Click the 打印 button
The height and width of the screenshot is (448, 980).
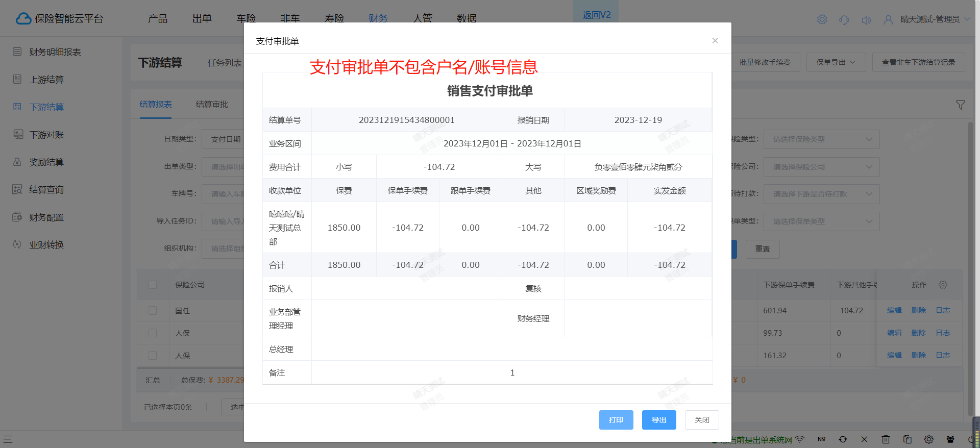click(616, 420)
